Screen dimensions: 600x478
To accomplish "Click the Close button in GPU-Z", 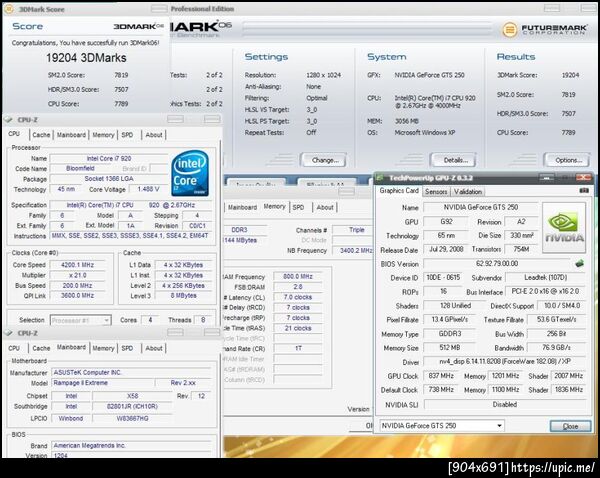I will [x=570, y=426].
